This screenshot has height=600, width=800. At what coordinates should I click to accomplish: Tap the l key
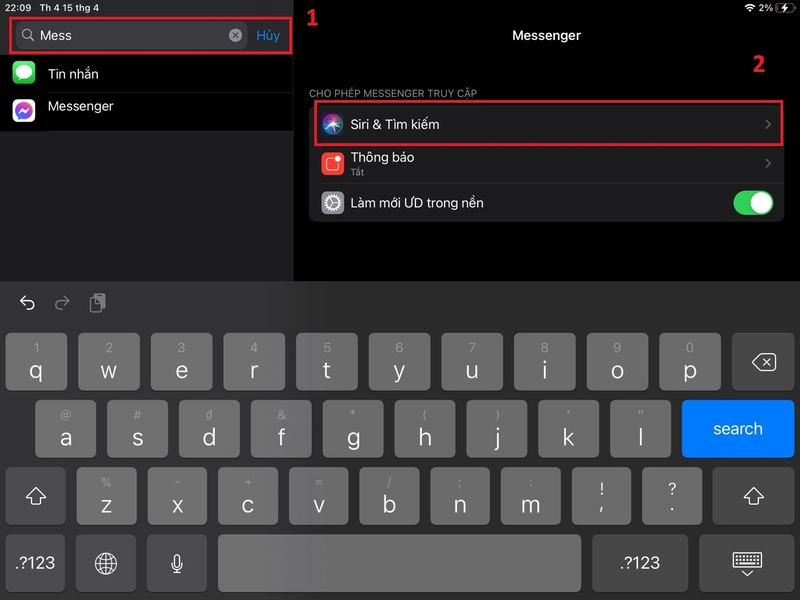pos(640,429)
